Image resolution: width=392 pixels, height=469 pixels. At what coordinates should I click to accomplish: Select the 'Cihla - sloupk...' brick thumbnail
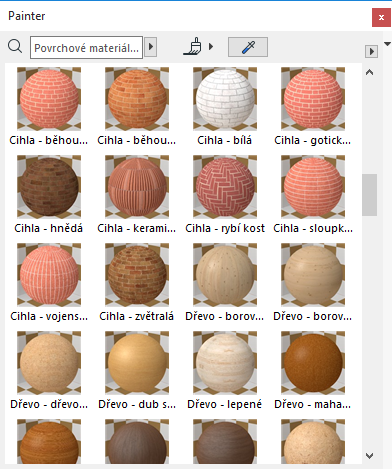pyautogui.click(x=313, y=187)
